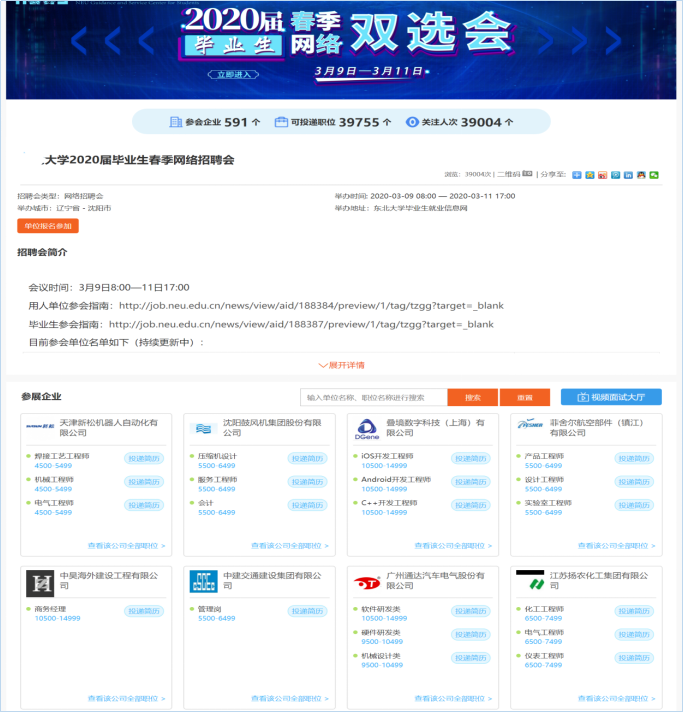Click the yellow star QZone share icon
The width and height of the screenshot is (684, 713).
tap(589, 174)
